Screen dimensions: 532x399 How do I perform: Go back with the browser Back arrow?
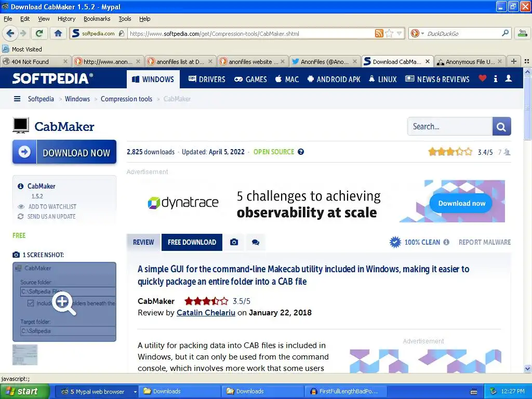[x=10, y=33]
